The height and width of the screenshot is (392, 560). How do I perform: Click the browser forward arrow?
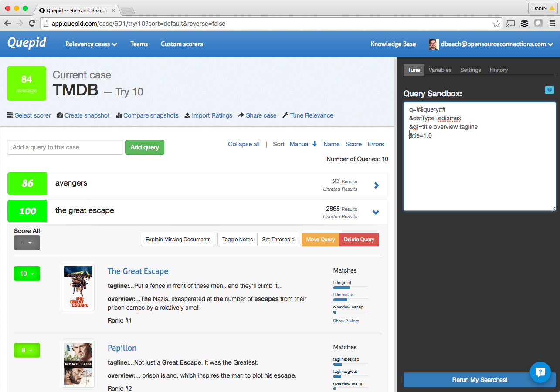[x=20, y=24]
